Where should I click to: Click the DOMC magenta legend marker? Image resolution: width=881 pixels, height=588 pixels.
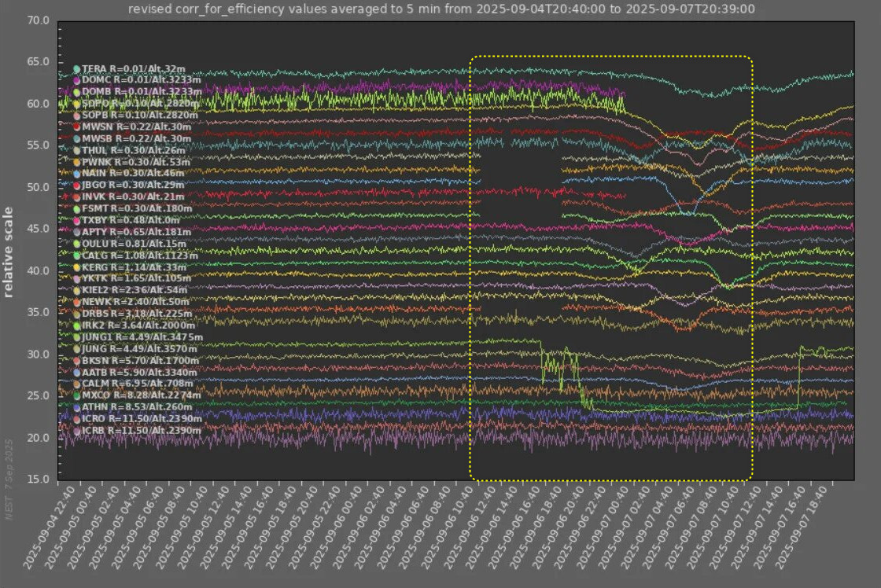(x=77, y=80)
